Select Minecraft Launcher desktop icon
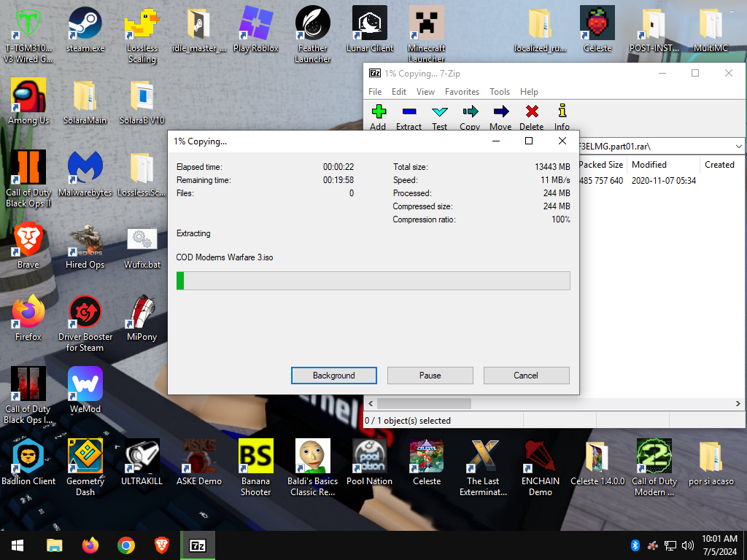 coord(426,34)
